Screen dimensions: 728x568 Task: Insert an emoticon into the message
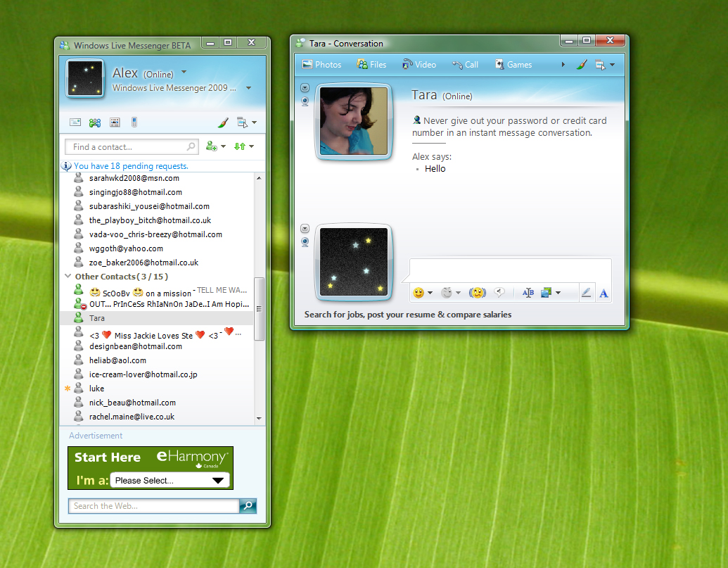click(x=419, y=293)
